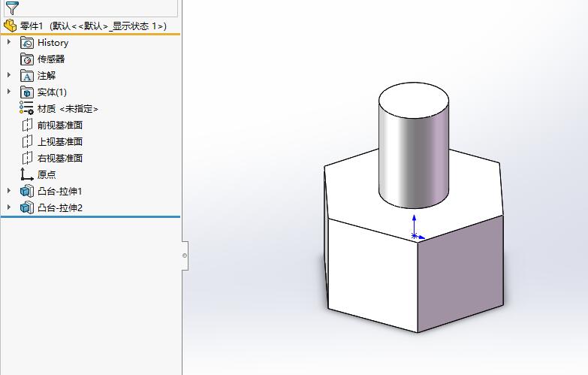Viewport: 588px width, 375px height.
Task: Click the 材质 material icon
Action: pyautogui.click(x=26, y=108)
